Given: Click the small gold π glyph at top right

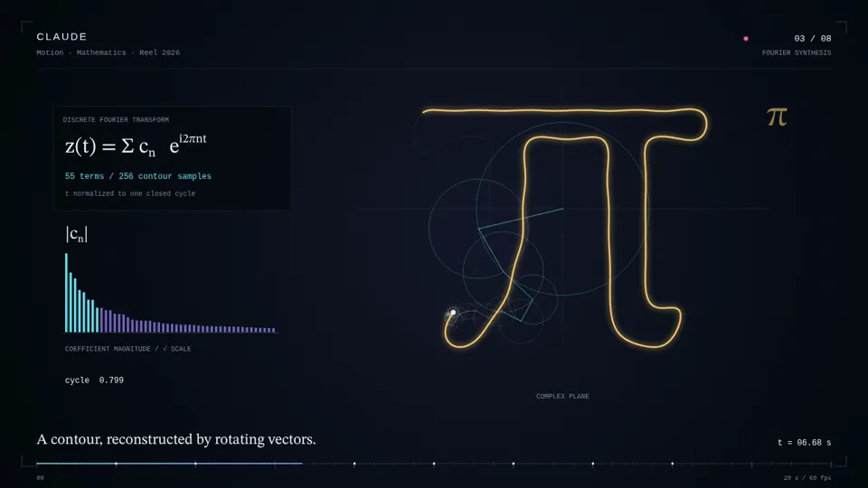Looking at the screenshot, I should coord(777,117).
